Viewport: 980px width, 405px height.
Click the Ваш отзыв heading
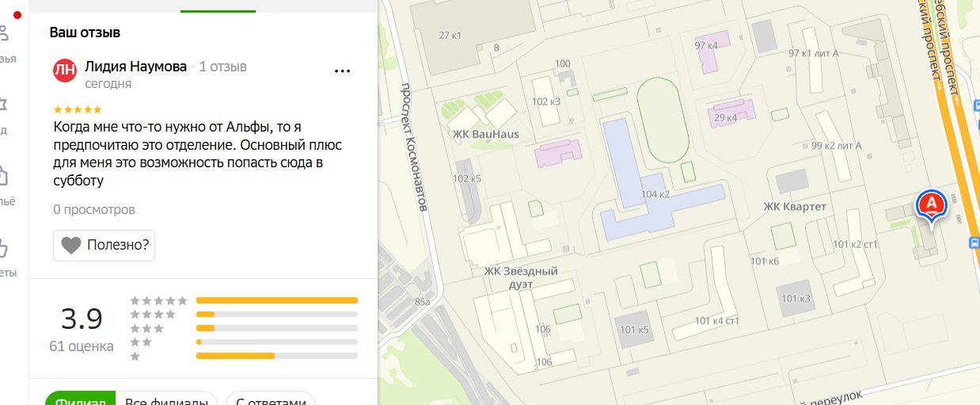click(85, 32)
